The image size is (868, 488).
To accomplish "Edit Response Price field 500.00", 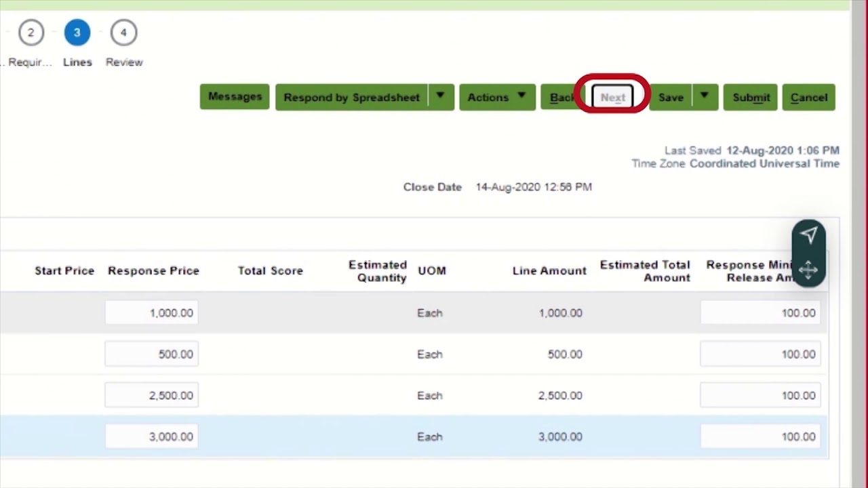I will pos(151,354).
